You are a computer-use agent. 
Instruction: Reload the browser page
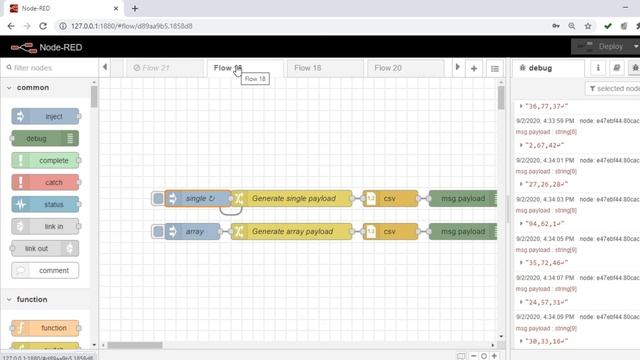(x=43, y=26)
